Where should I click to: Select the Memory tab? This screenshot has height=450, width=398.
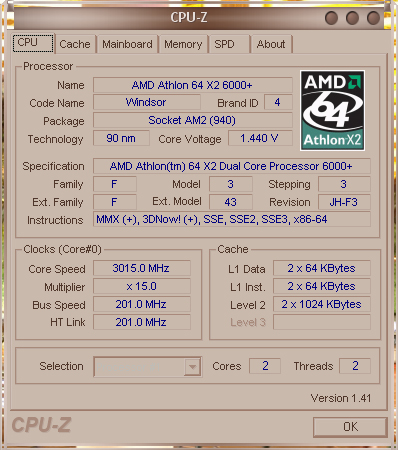[183, 44]
